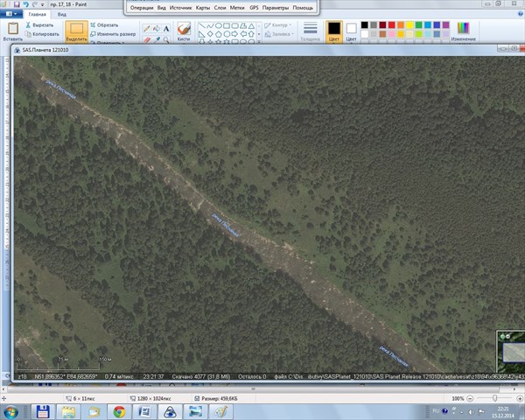
Task: Click the Изменить размер button
Action: point(115,34)
